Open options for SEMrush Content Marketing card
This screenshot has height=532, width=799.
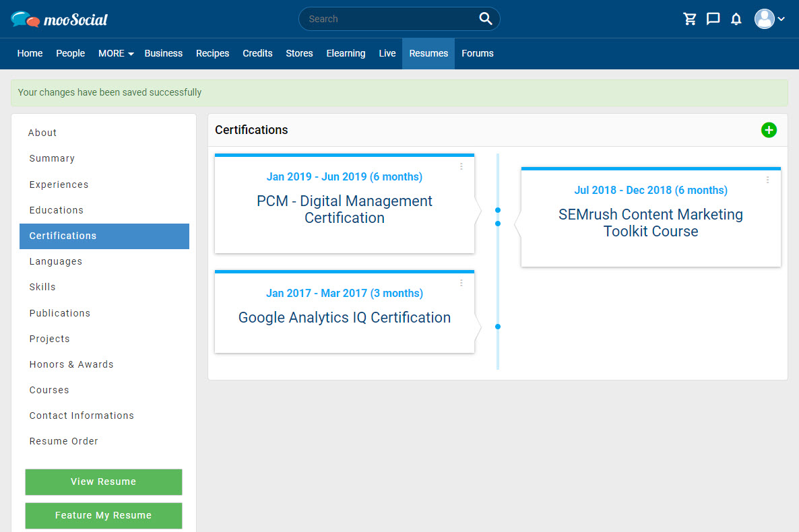coord(767,180)
